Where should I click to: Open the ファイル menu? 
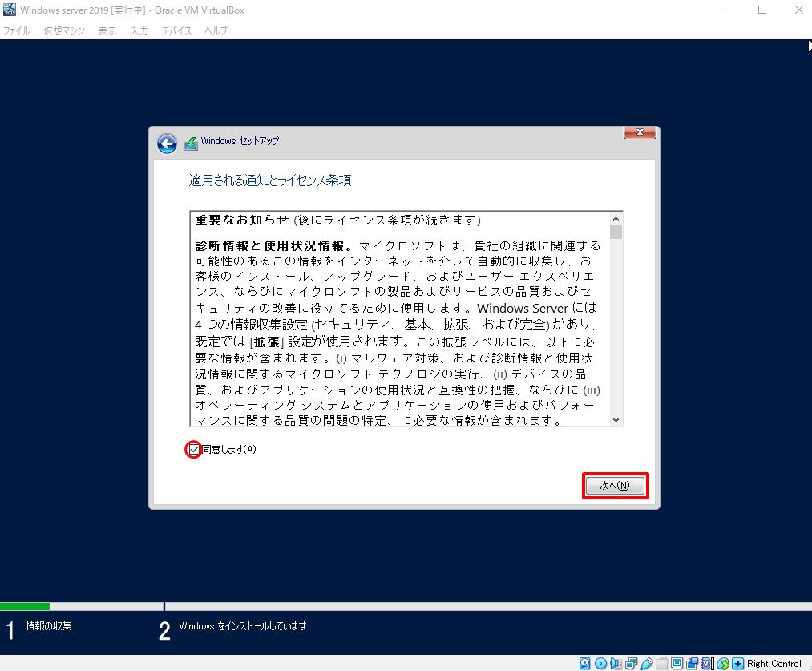17,31
